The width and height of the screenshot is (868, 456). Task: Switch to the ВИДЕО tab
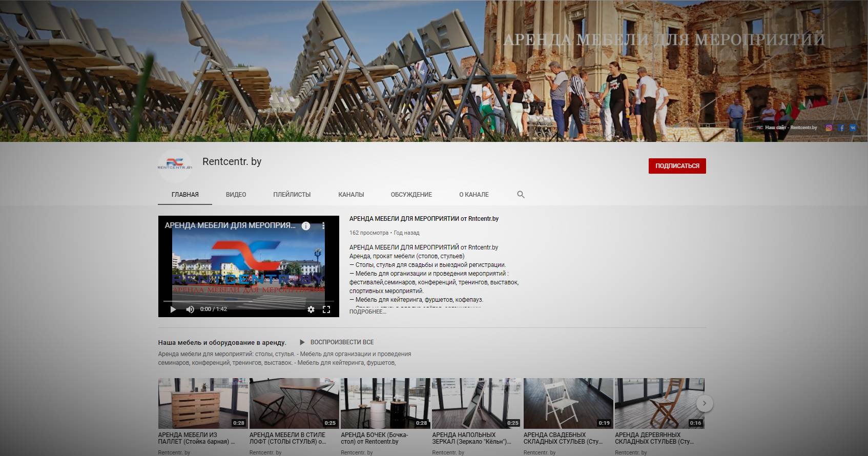[236, 195]
